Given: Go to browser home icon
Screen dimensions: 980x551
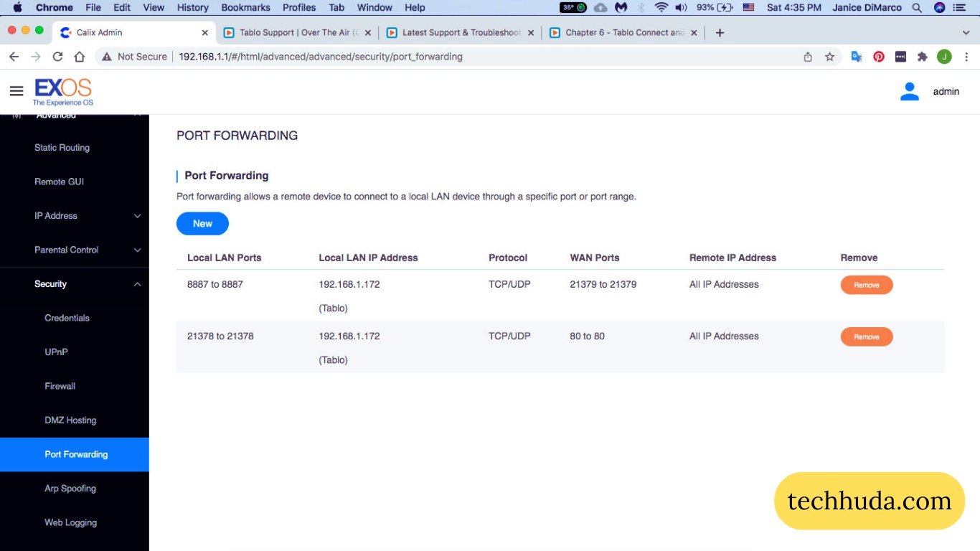Looking at the screenshot, I should [x=80, y=57].
